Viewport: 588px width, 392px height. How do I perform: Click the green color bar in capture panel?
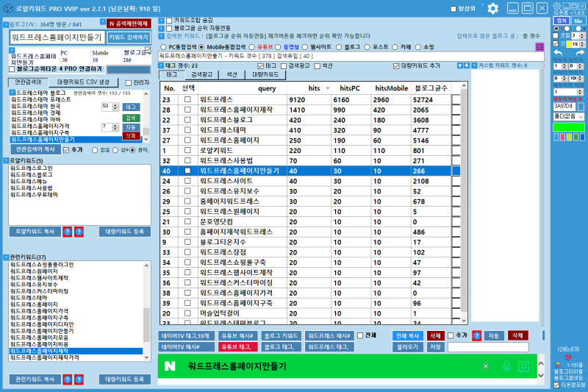569,127
